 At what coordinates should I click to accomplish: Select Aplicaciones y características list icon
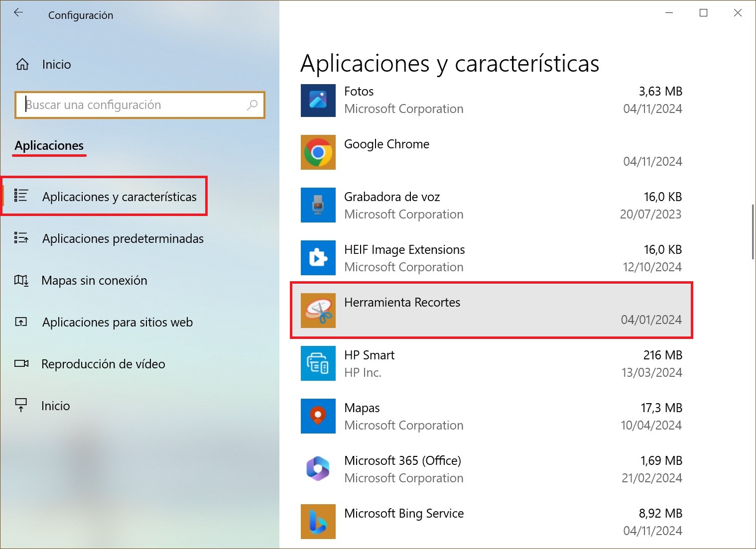[x=21, y=196]
